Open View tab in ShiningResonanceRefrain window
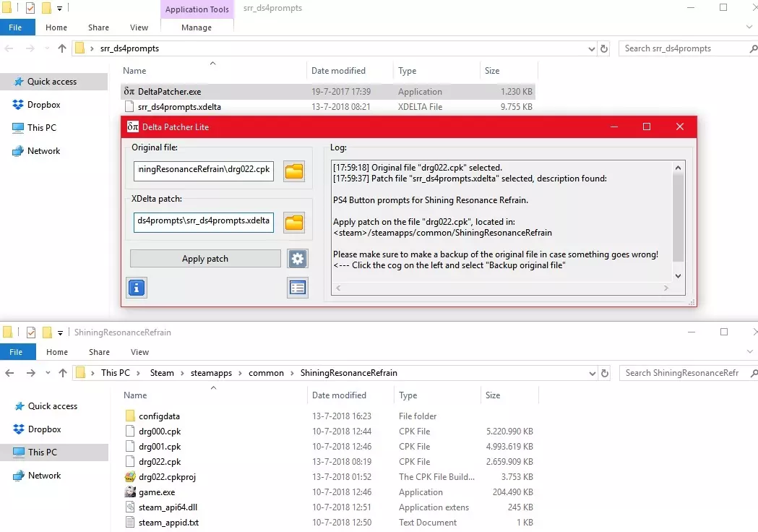The image size is (758, 532). 139,352
